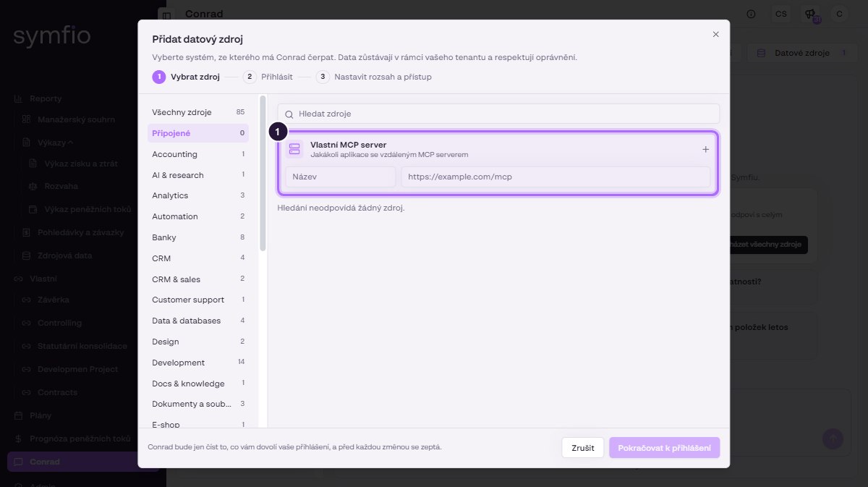The width and height of the screenshot is (868, 487).
Task: Click Pokračovat k přihlášení
Action: point(664,448)
